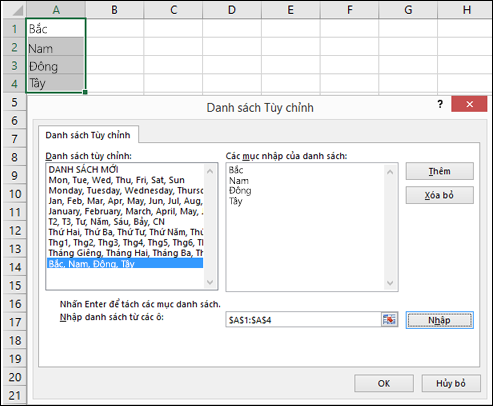The image size is (493, 406).
Task: Open the dialog help question mark
Action: tap(440, 104)
